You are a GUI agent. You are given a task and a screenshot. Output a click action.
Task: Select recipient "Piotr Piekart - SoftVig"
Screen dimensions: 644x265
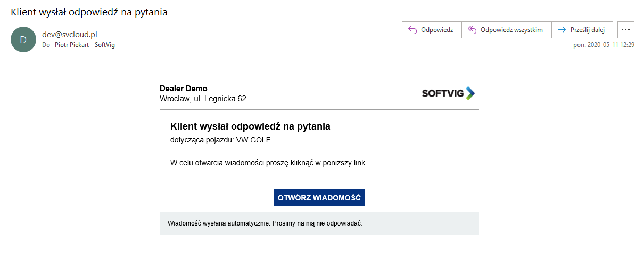[85, 45]
